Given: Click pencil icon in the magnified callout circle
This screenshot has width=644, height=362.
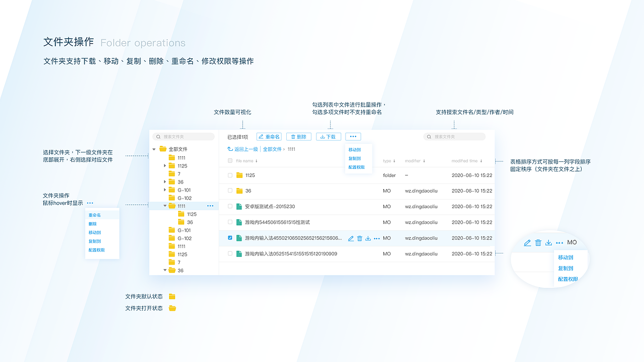Looking at the screenshot, I should point(527,243).
